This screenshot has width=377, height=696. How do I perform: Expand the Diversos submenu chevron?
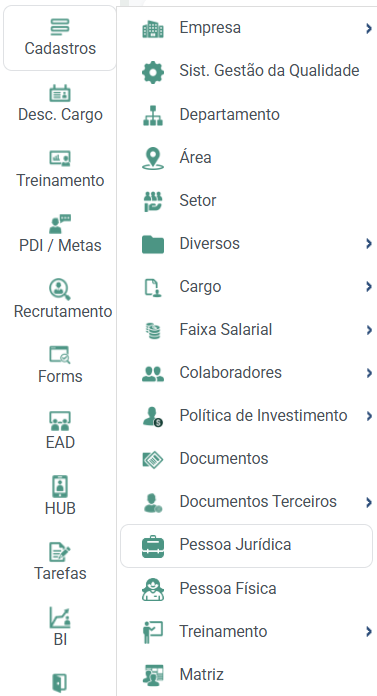(x=369, y=244)
